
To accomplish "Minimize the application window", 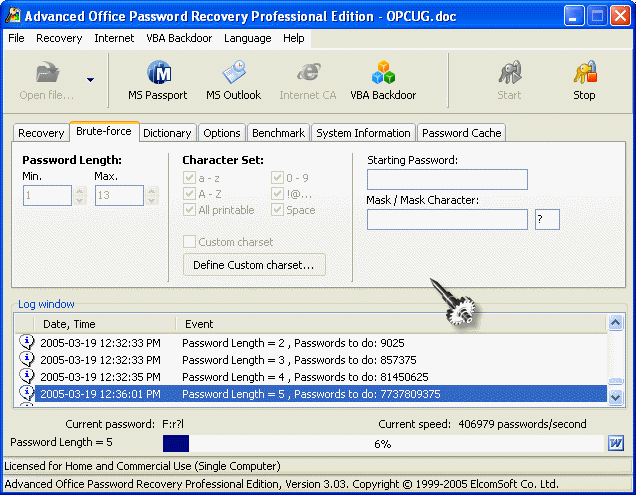I will [574, 16].
